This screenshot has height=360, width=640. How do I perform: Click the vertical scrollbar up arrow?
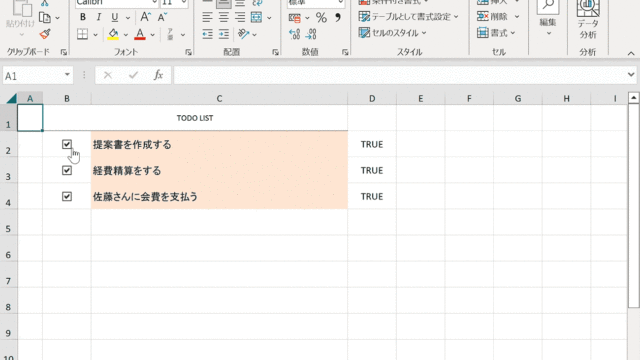[x=633, y=98]
